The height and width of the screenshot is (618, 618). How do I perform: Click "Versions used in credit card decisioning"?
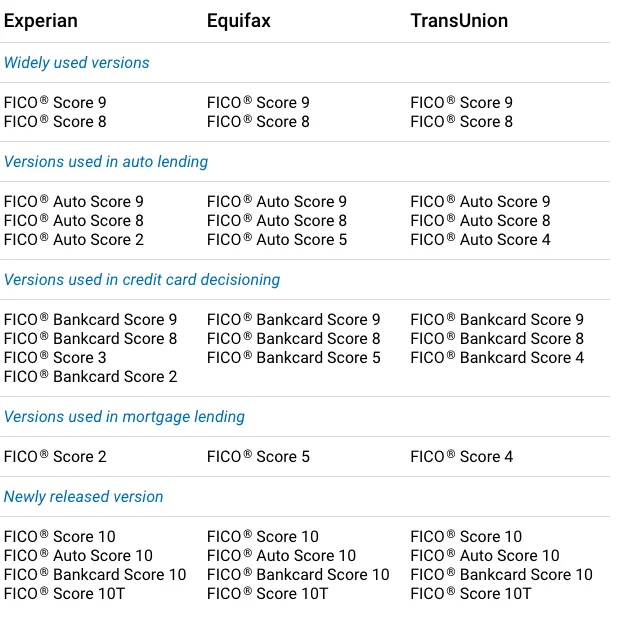tap(142, 280)
